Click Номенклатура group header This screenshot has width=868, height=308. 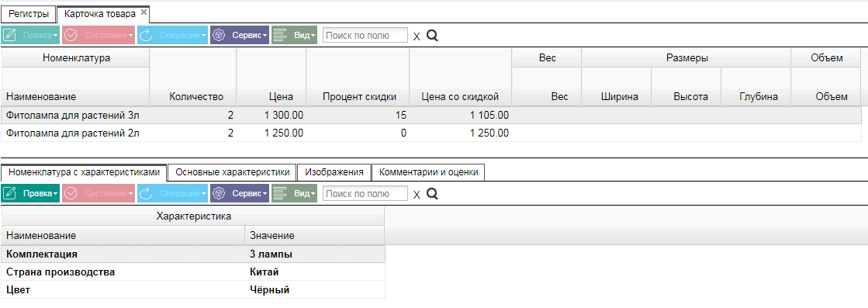click(x=76, y=58)
